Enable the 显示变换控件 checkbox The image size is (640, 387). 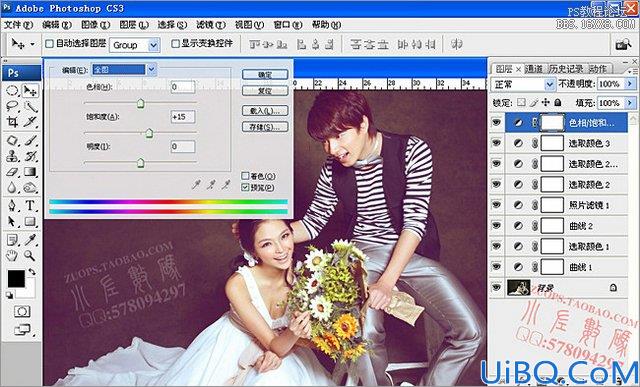click(x=175, y=44)
